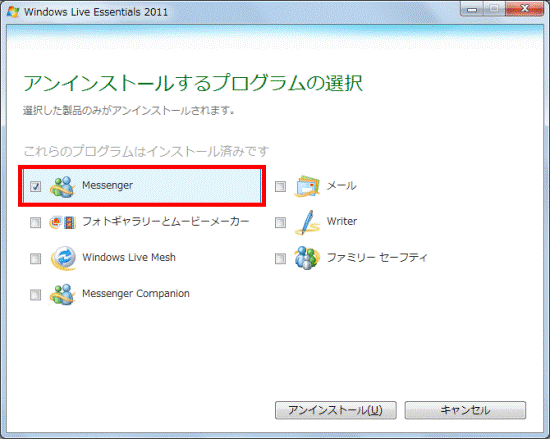Image resolution: width=550 pixels, height=439 pixels.
Task: Uncheck the Messenger checkbox
Action: [x=35, y=186]
